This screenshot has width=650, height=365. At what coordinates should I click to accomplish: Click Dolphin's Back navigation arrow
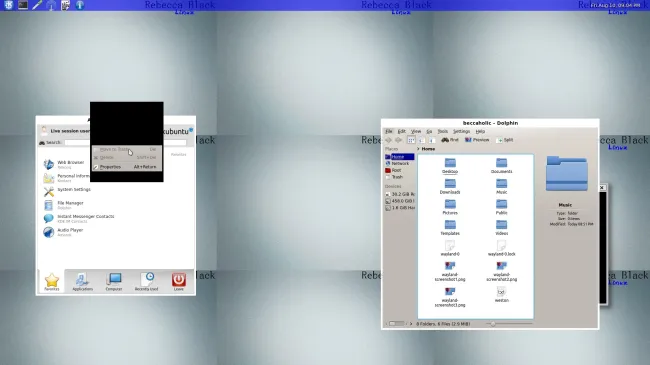pos(388,140)
